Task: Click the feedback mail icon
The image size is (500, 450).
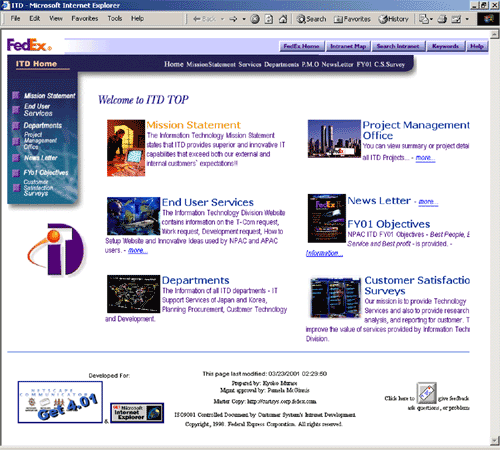Action: pyautogui.click(x=426, y=393)
